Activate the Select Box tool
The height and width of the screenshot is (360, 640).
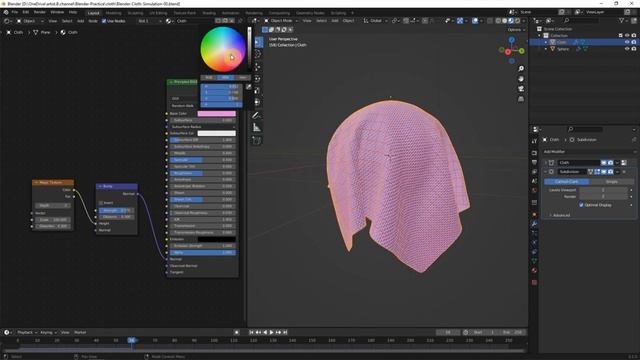pyautogui.click(x=258, y=42)
